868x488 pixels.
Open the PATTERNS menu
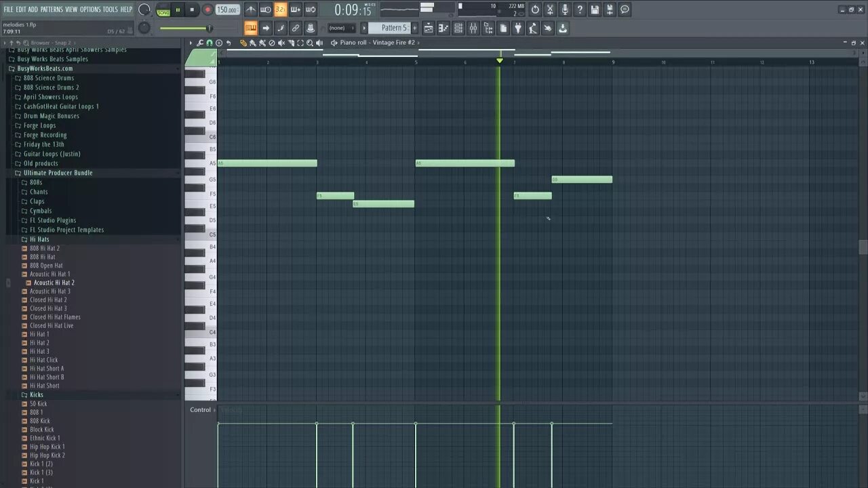click(x=52, y=9)
